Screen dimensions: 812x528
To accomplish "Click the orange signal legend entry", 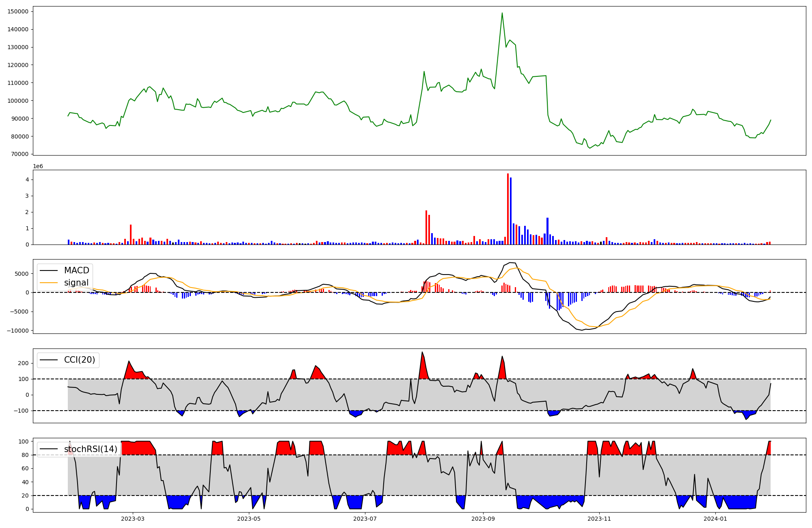I will click(x=76, y=283).
